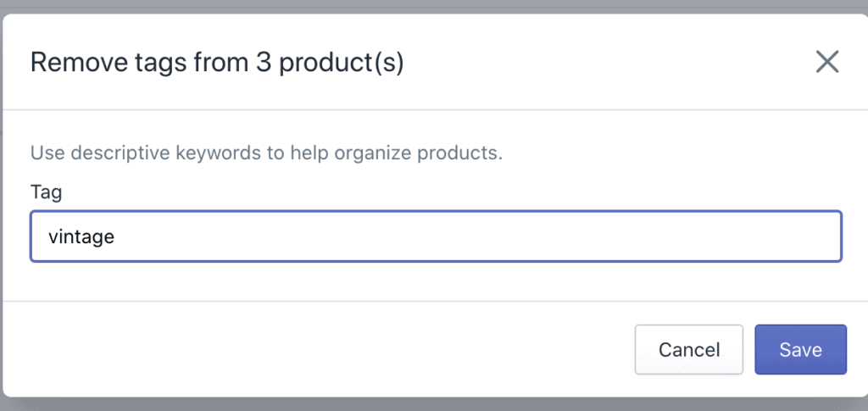Focus the Tag input field

click(x=437, y=236)
